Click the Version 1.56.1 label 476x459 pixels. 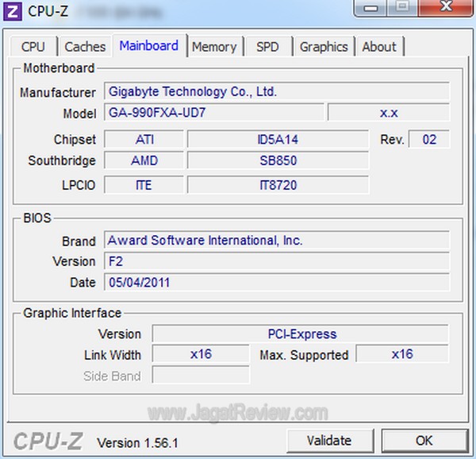click(137, 442)
